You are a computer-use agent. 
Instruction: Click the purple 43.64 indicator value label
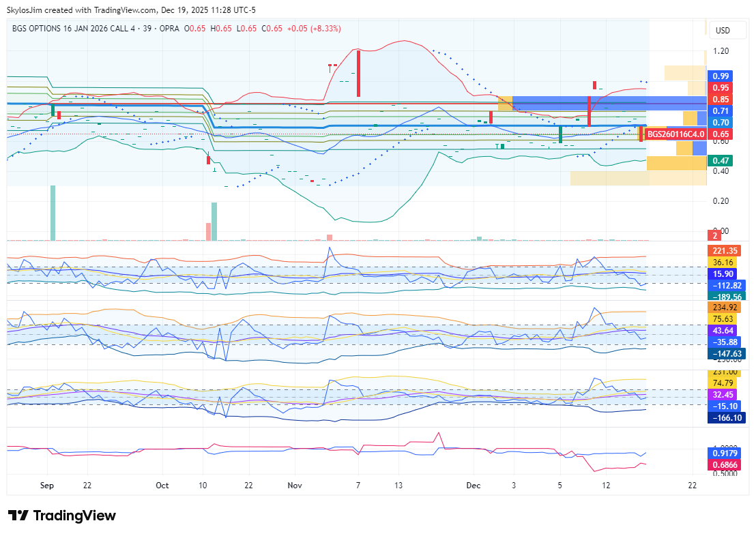pyautogui.click(x=725, y=330)
